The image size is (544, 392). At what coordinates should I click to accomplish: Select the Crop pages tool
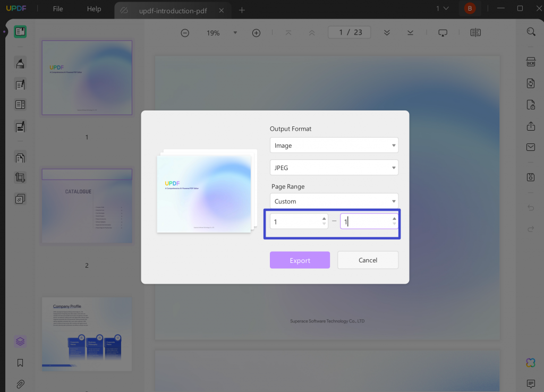pos(20,177)
